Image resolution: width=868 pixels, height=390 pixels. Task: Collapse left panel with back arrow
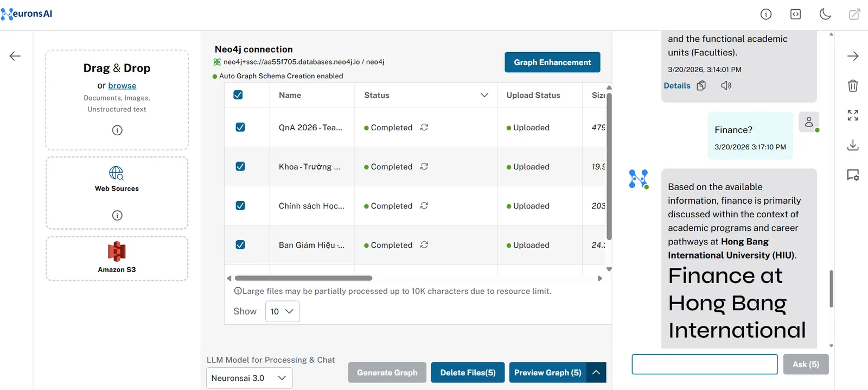[15, 56]
